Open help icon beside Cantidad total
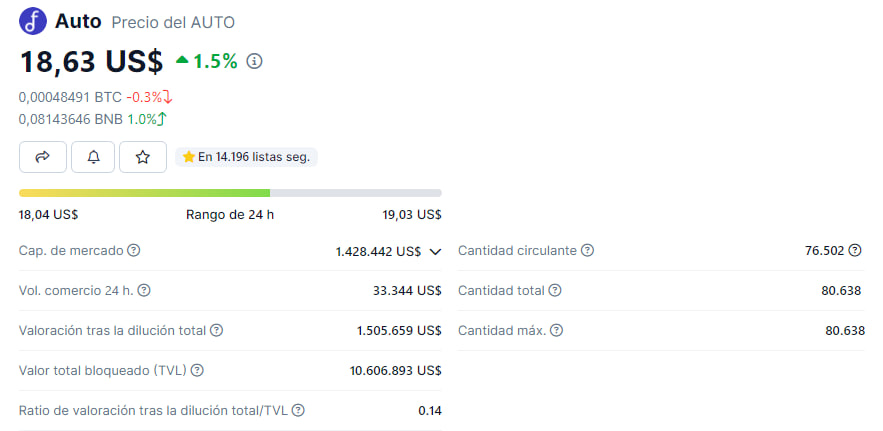Viewport: 883px width, 431px height. pyautogui.click(x=555, y=291)
